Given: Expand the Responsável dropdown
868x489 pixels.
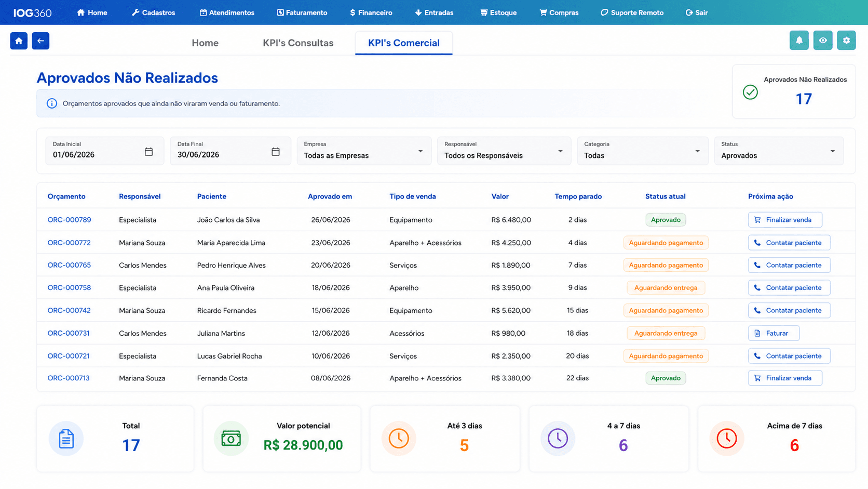Looking at the screenshot, I should tap(504, 151).
